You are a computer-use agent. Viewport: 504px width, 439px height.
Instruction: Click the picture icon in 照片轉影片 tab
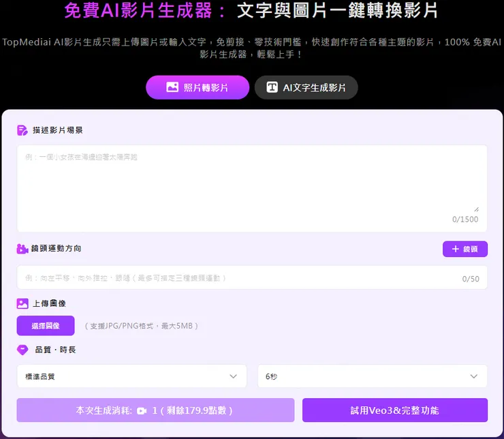coord(172,87)
